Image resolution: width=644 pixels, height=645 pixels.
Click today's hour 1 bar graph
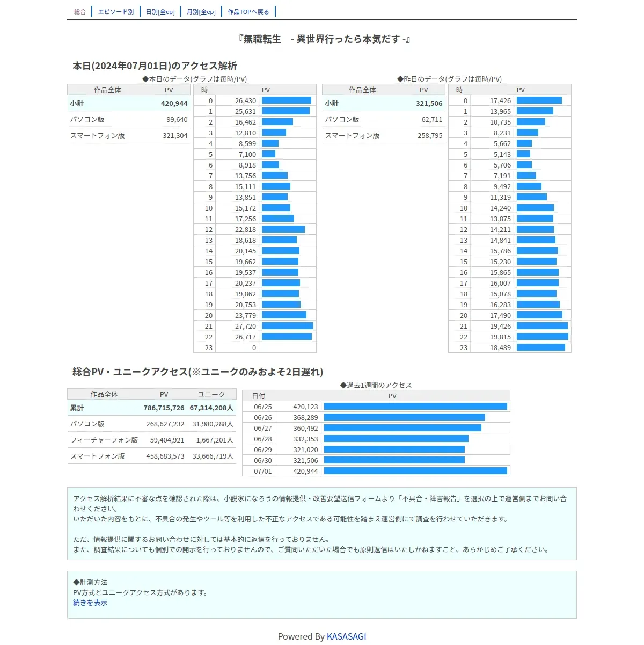pyautogui.click(x=286, y=111)
